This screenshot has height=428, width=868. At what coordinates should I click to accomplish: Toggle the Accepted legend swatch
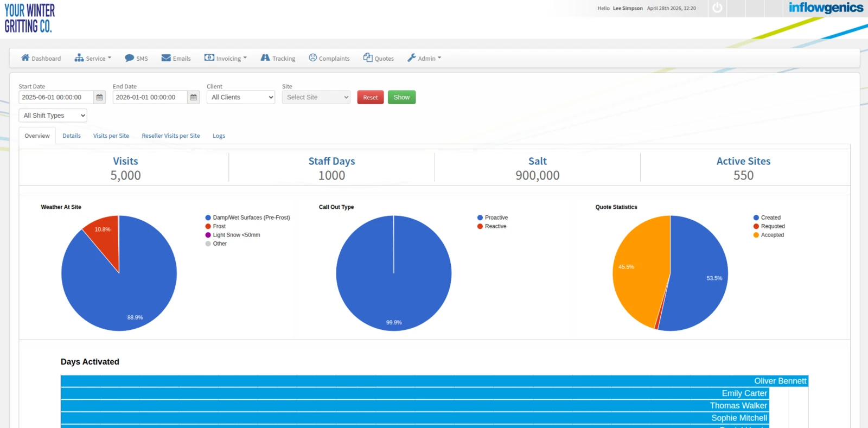click(756, 235)
